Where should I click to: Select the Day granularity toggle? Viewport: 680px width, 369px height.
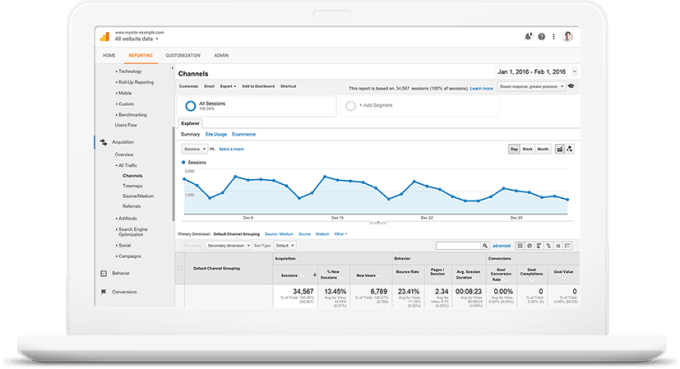[514, 149]
